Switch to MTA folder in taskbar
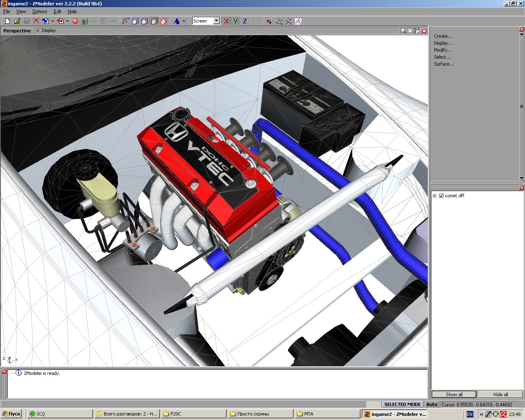The width and height of the screenshot is (525, 420). click(327, 414)
